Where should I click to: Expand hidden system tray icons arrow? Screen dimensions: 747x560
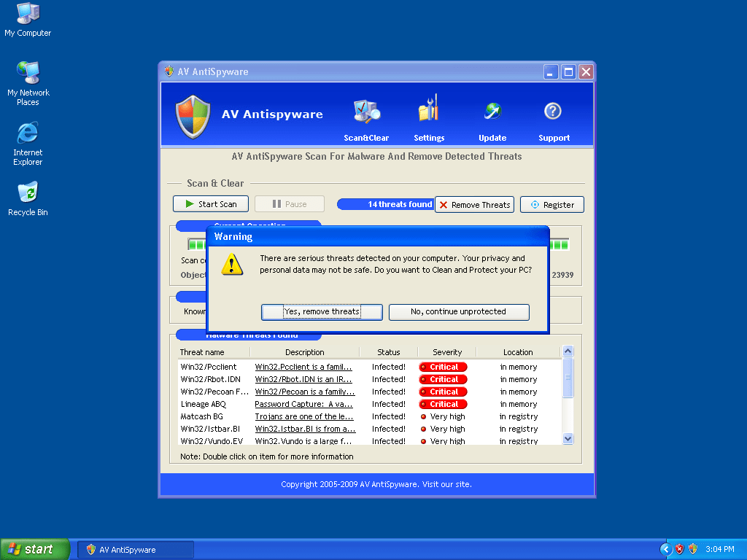click(665, 549)
